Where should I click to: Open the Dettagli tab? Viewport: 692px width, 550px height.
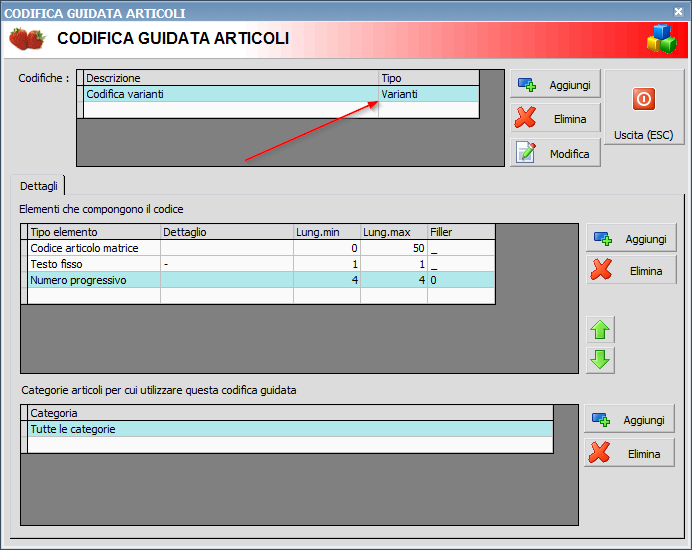click(38, 186)
